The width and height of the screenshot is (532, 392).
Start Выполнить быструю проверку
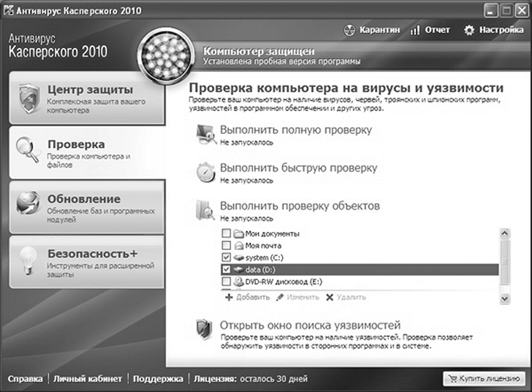(x=298, y=168)
